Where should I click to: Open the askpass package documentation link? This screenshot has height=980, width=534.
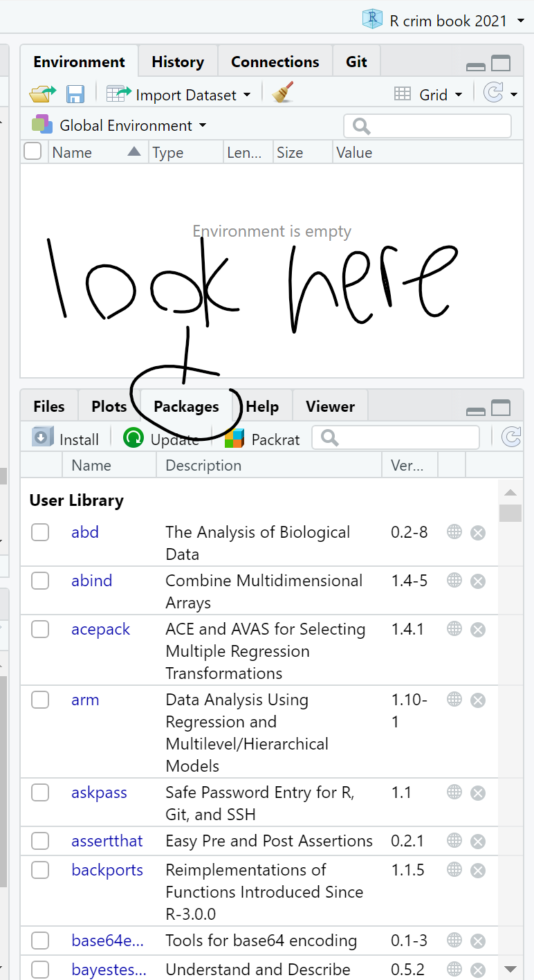[99, 792]
